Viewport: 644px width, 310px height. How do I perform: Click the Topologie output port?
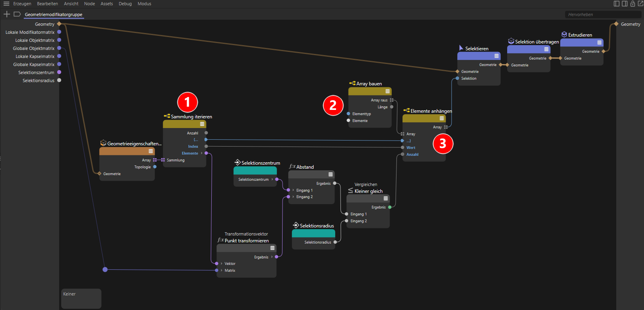pos(155,167)
